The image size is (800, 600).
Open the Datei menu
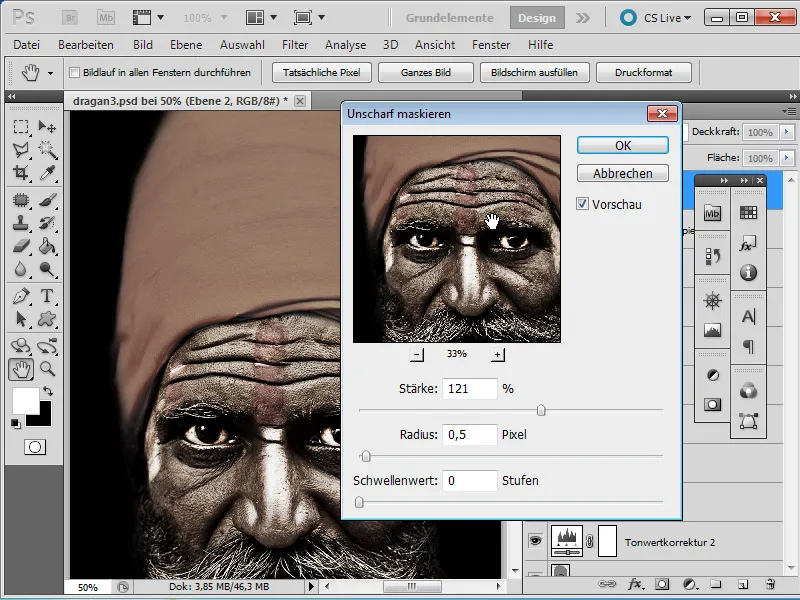coord(27,45)
